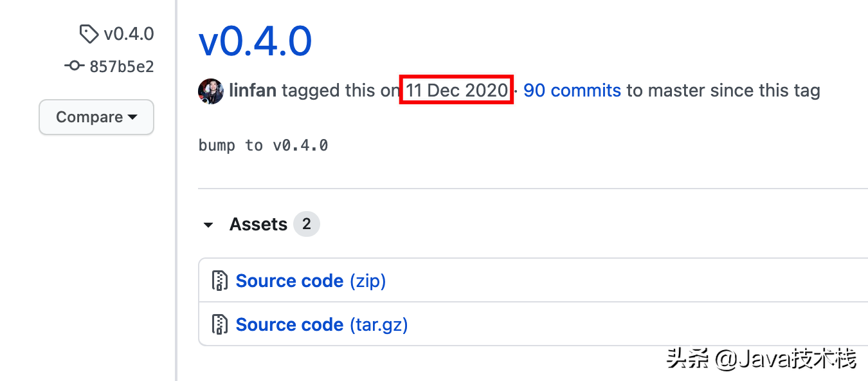868x381 pixels.
Task: Open the linfan user profile link
Action: 253,91
